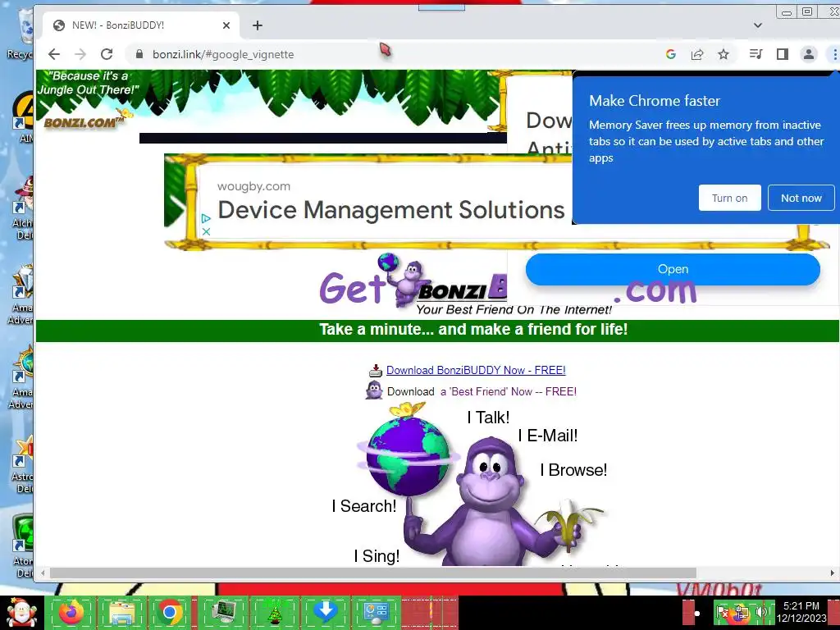Click the address bar URL
The width and height of the screenshot is (840, 630).
coord(223,54)
